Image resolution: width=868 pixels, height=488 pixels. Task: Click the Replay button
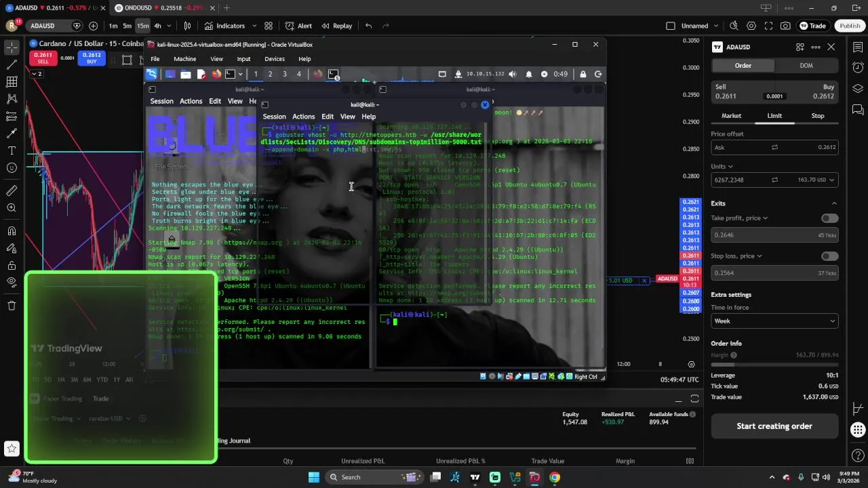click(x=337, y=26)
